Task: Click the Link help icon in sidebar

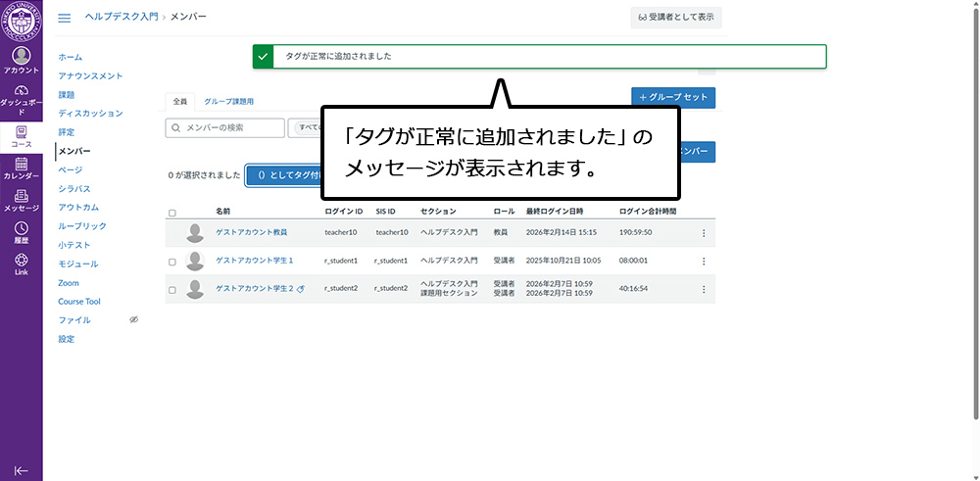Action: [x=21, y=265]
